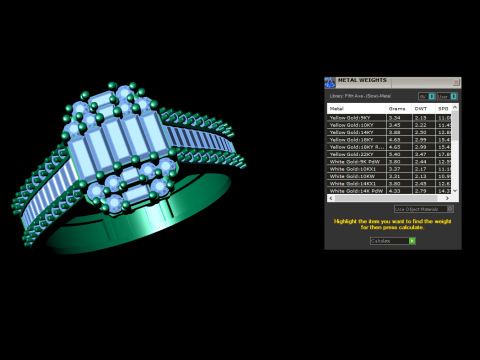Click the horizontal scrollbar thumb
Viewport: 480px width, 360px height.
pos(386,198)
